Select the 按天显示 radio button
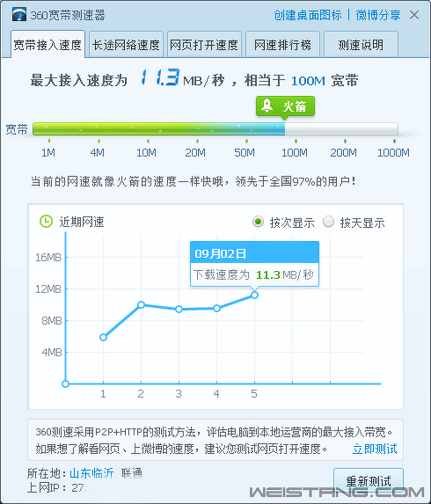 (329, 222)
